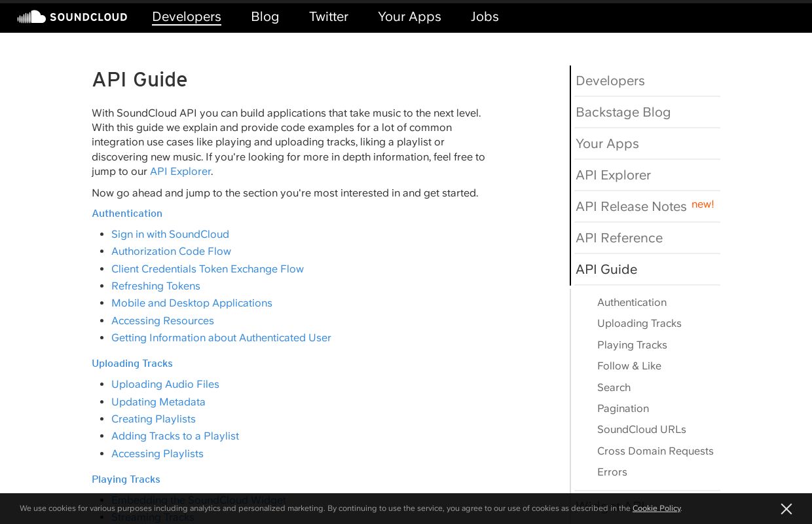The height and width of the screenshot is (524, 812).
Task: Open Your Apps in the top navigation bar
Action: pos(409,17)
